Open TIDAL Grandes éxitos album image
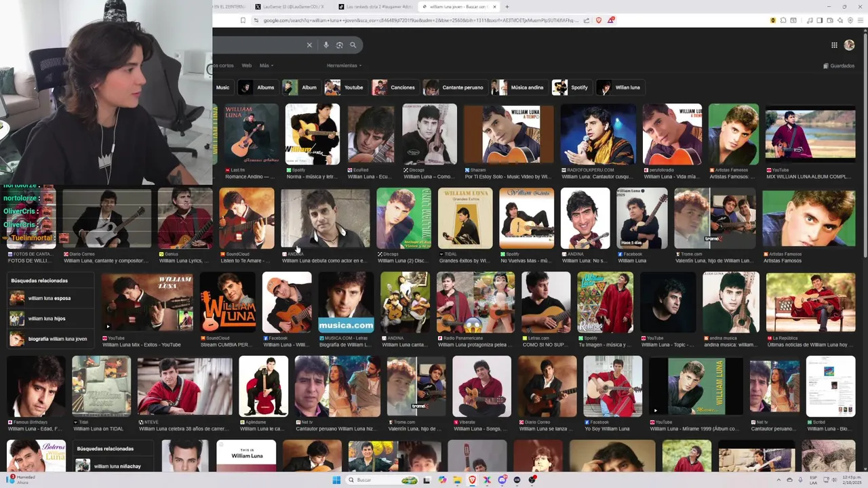The image size is (868, 488). point(465,218)
